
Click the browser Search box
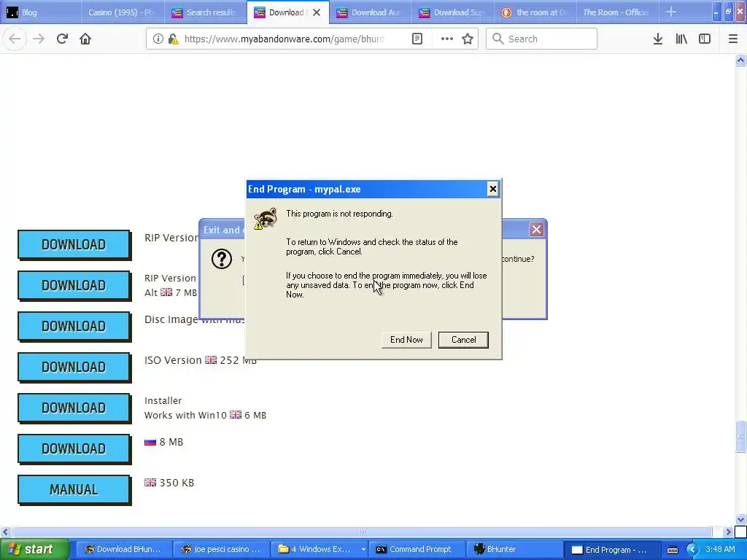[541, 39]
